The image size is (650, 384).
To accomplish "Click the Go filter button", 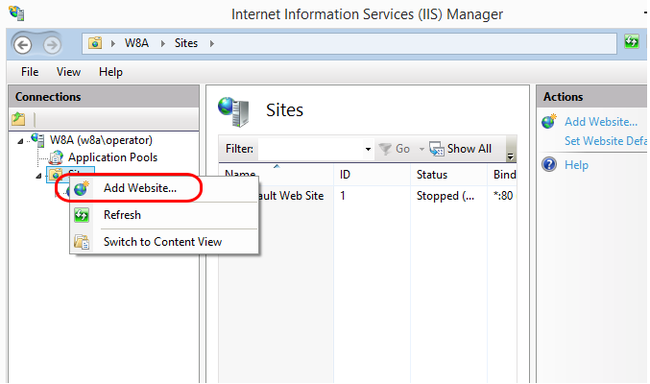I will 394,148.
